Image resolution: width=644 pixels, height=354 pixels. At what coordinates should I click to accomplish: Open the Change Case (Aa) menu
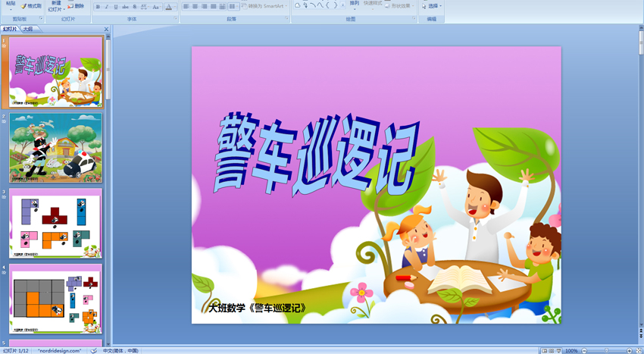pyautogui.click(x=156, y=7)
